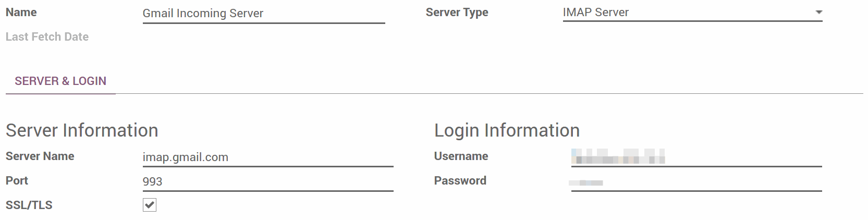Click the Server Name label
The width and height of the screenshot is (868, 220).
40,156
